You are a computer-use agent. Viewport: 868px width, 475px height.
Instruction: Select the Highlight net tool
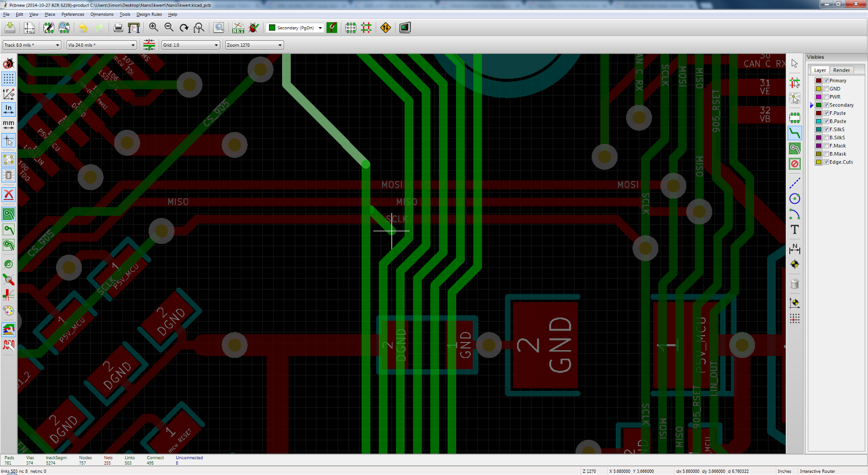point(795,83)
